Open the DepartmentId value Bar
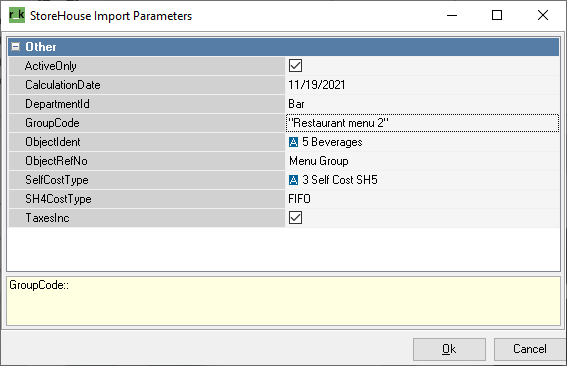The image size is (567, 366). click(422, 104)
